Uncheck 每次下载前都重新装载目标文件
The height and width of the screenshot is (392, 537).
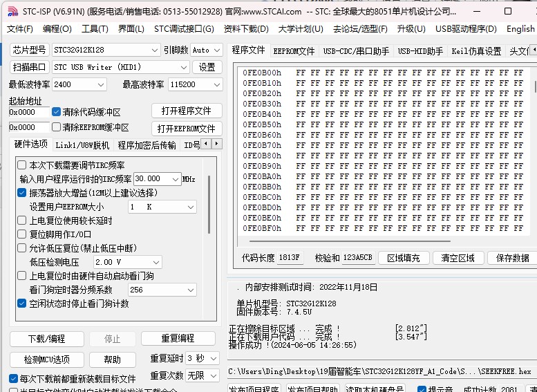(x=13, y=379)
